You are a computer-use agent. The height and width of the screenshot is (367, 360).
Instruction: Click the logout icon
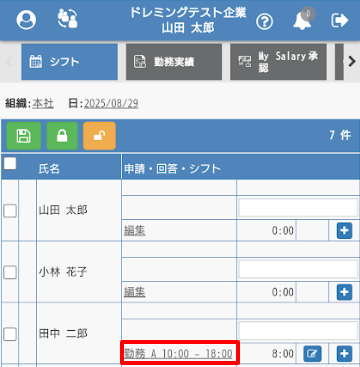[x=340, y=21]
